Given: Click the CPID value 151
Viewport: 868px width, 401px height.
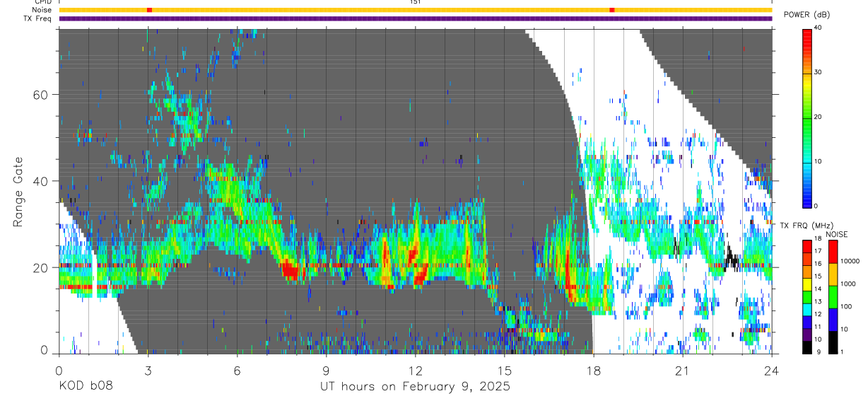Looking at the screenshot, I should pyautogui.click(x=416, y=2).
